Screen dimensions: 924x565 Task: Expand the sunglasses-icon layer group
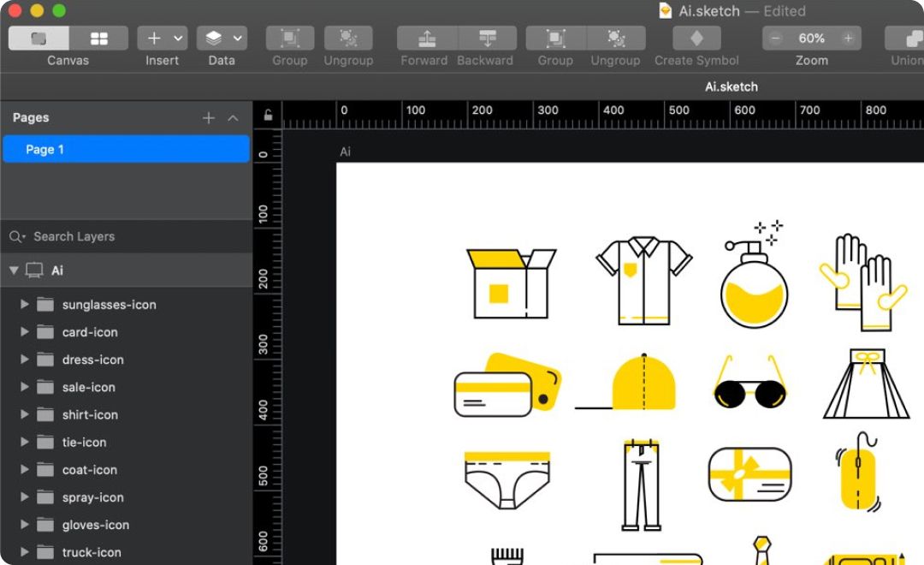pyautogui.click(x=25, y=305)
